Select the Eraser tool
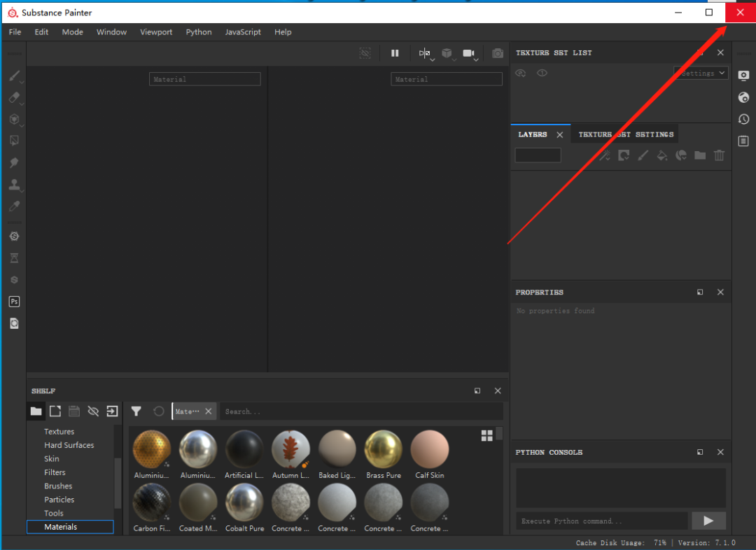 [x=14, y=97]
